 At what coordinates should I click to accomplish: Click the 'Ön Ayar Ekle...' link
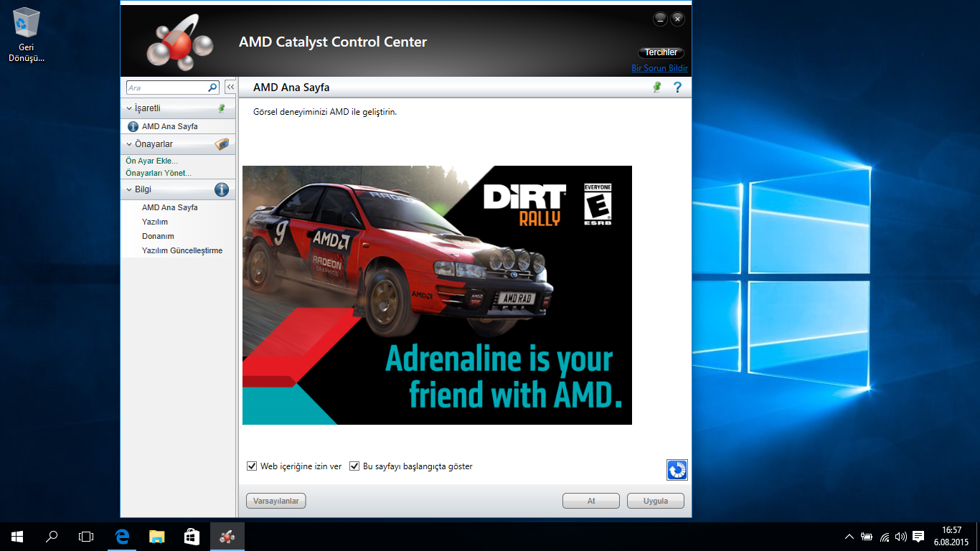(152, 161)
